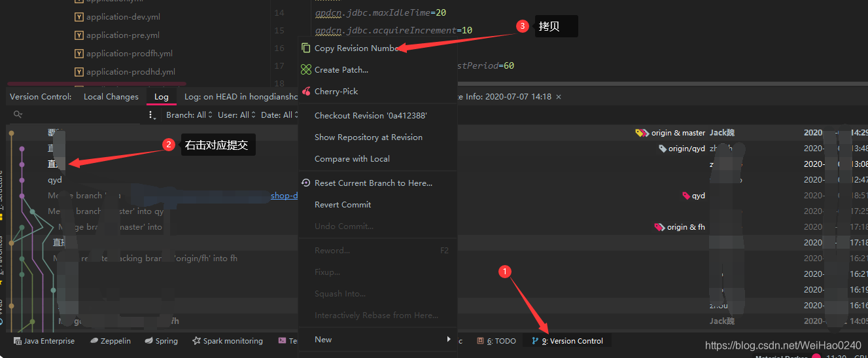This screenshot has width=868, height=358.
Task: Open the Spark monitoring tool window
Action: pyautogui.click(x=228, y=341)
